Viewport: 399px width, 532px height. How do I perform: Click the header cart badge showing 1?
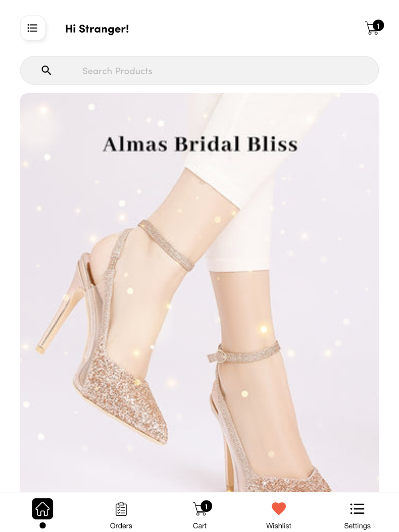(378, 26)
